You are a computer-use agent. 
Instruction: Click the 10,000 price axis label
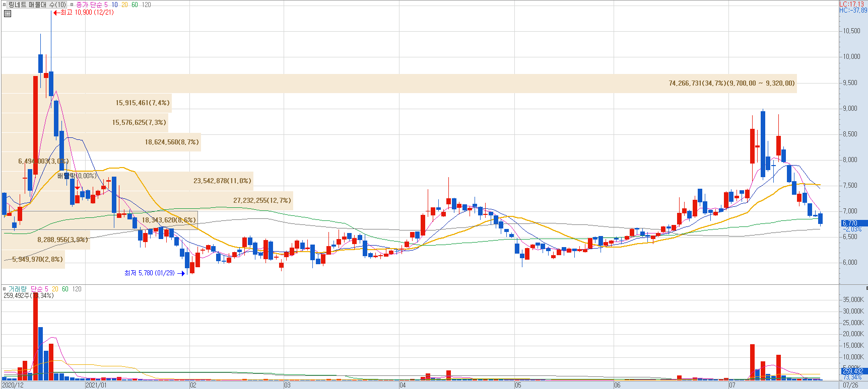[852, 56]
